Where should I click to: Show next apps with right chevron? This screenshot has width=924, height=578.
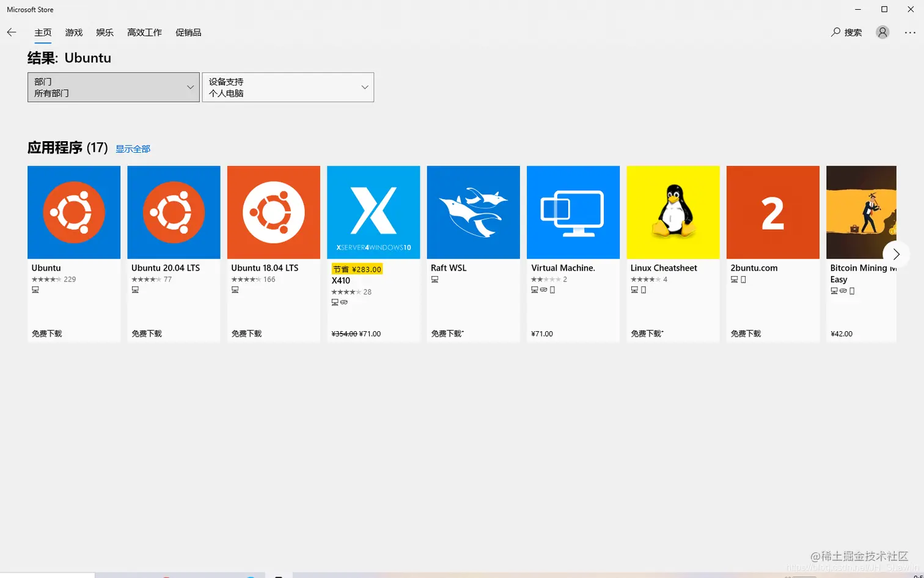(x=897, y=254)
